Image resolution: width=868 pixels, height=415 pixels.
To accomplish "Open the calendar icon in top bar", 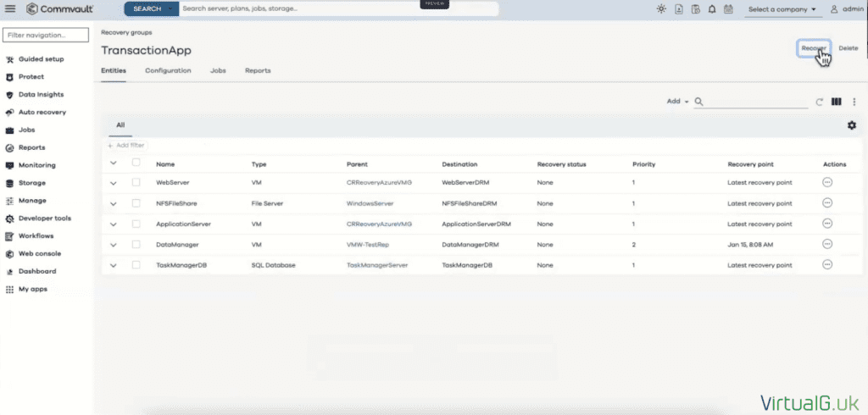I will [727, 9].
